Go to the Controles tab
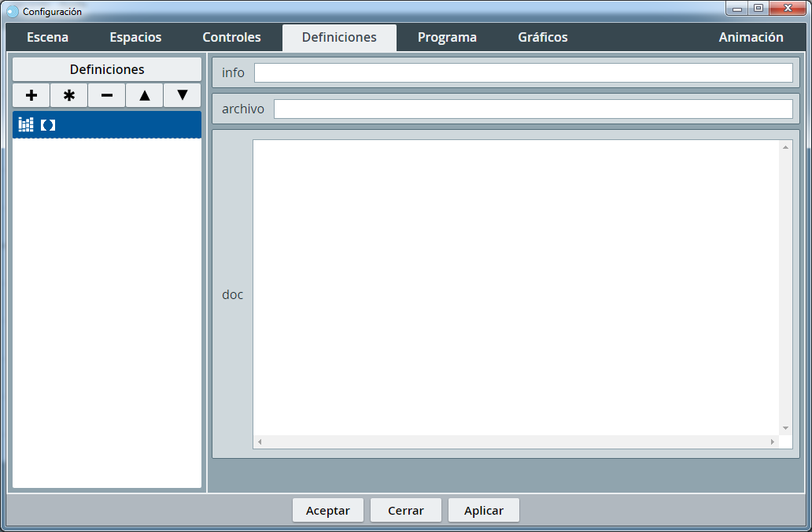This screenshot has width=812, height=532. (231, 38)
